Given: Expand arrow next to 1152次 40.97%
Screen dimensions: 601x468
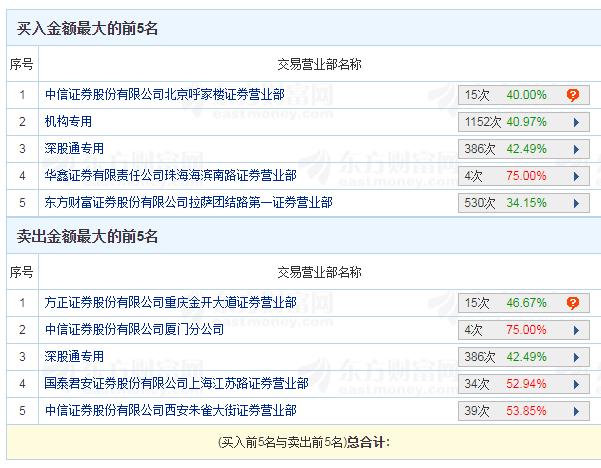Looking at the screenshot, I should click(x=576, y=122).
